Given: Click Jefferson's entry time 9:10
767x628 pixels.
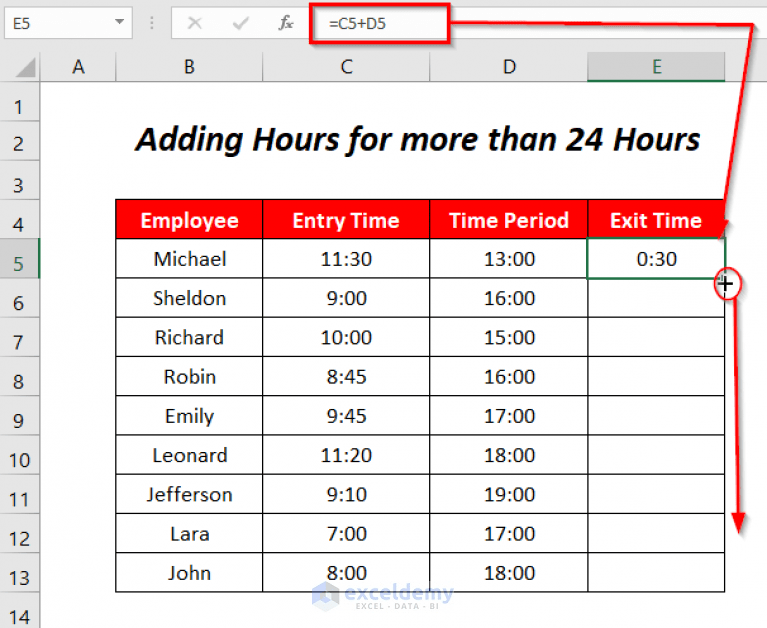Looking at the screenshot, I should point(346,494).
